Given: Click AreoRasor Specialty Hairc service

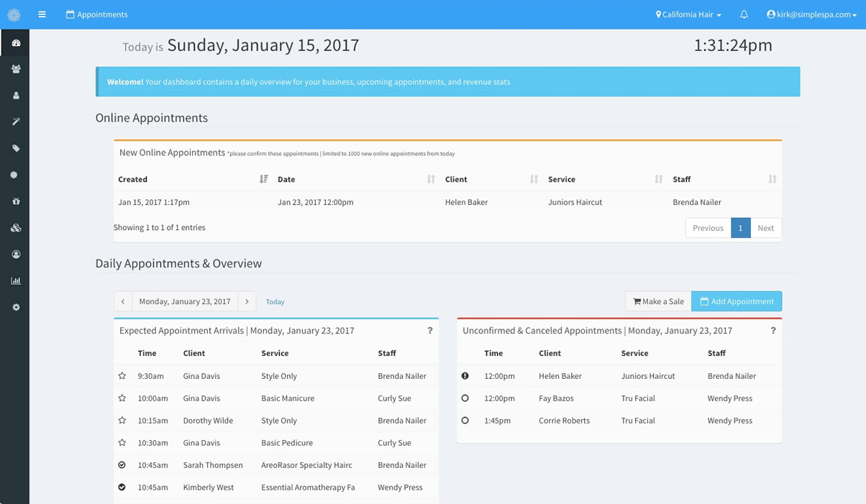Looking at the screenshot, I should pos(306,465).
